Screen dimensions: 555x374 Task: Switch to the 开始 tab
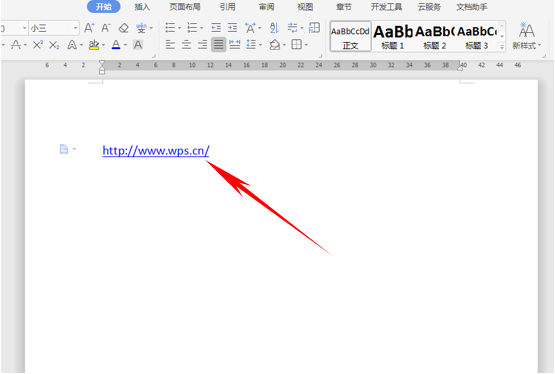(104, 7)
